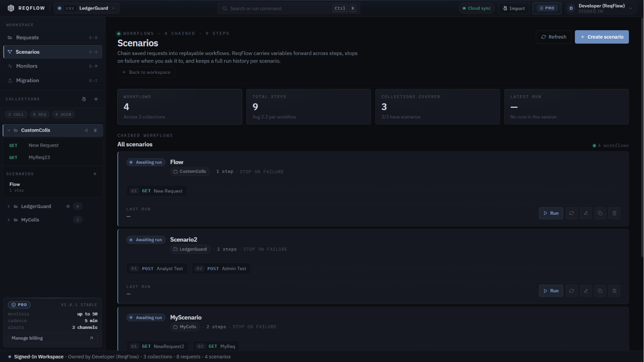Expand the MyColls collection

(x=8, y=220)
